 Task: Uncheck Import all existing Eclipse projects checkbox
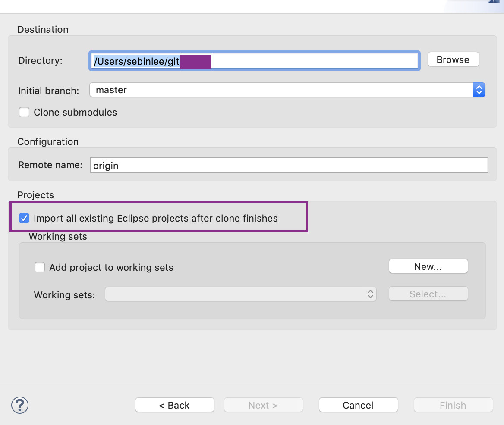(25, 219)
